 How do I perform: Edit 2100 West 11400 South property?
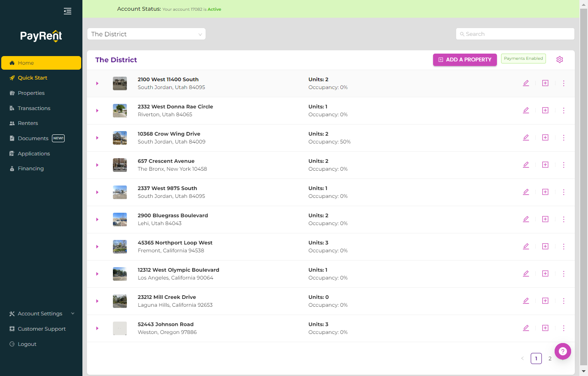coord(526,83)
